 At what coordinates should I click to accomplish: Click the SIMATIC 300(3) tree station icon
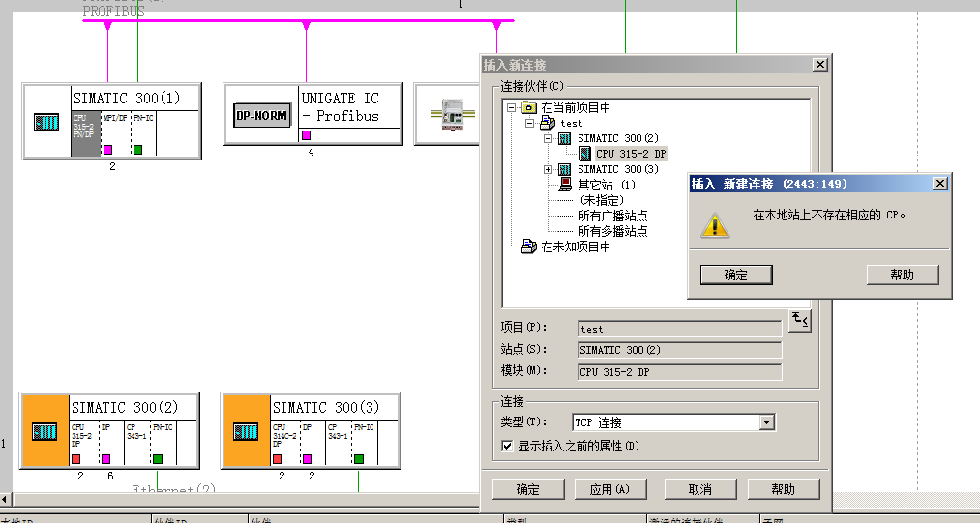click(564, 169)
